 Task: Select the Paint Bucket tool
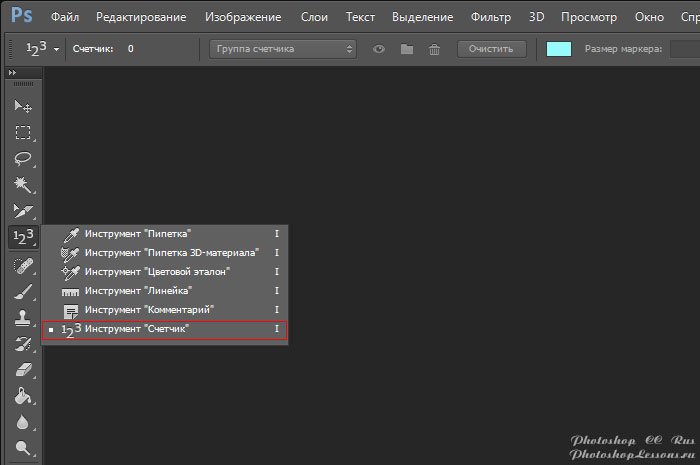click(22, 396)
